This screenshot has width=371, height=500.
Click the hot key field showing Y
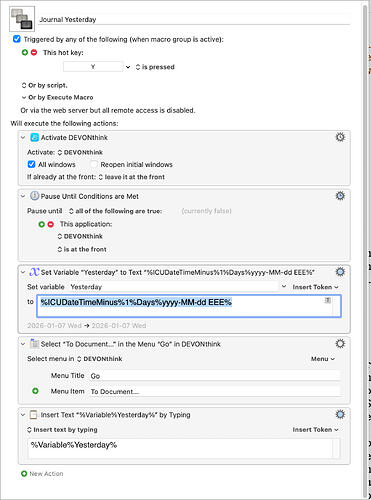click(93, 67)
